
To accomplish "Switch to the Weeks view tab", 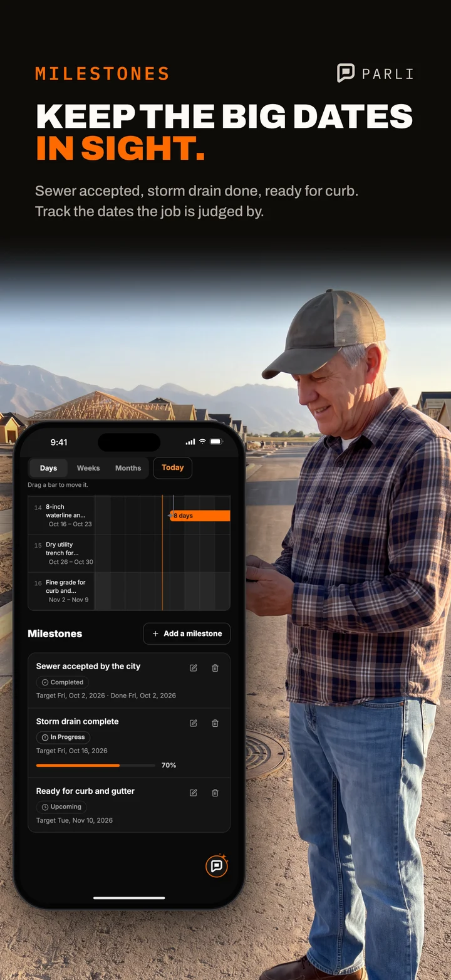I will coord(88,468).
